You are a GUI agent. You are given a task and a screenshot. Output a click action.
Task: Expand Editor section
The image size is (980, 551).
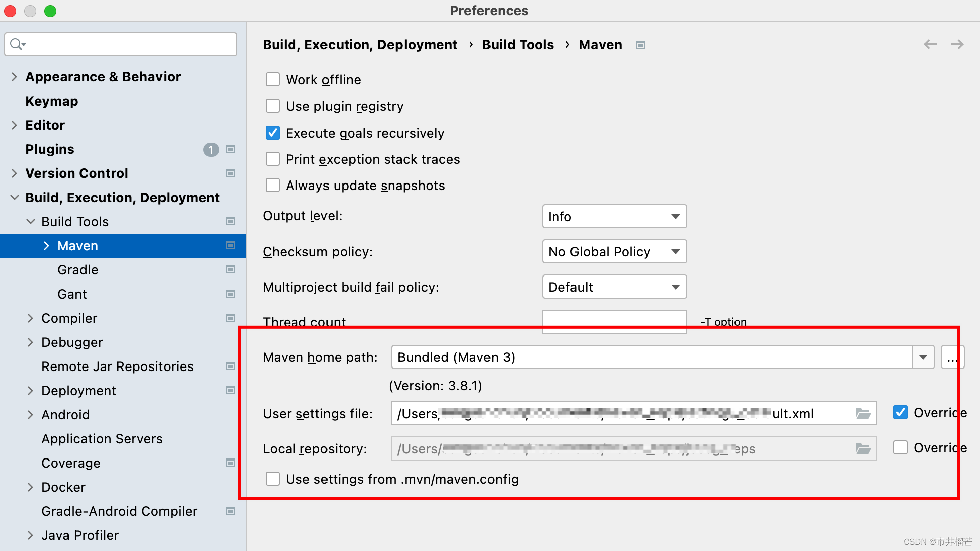click(14, 125)
